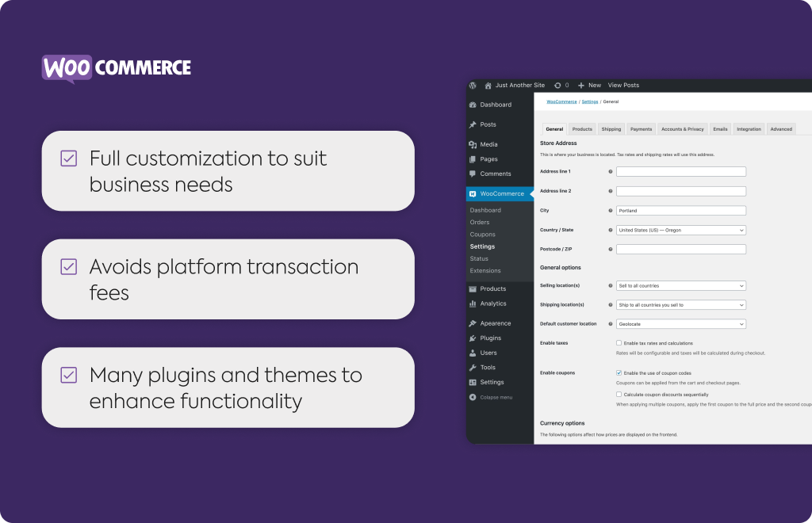Image resolution: width=812 pixels, height=523 pixels.
Task: Click the WooCommerce icon in sidebar
Action: tap(473, 194)
